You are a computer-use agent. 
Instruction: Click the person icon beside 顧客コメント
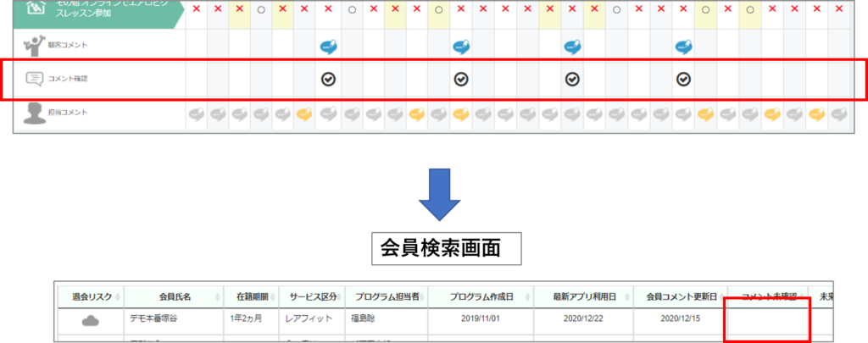tap(34, 46)
